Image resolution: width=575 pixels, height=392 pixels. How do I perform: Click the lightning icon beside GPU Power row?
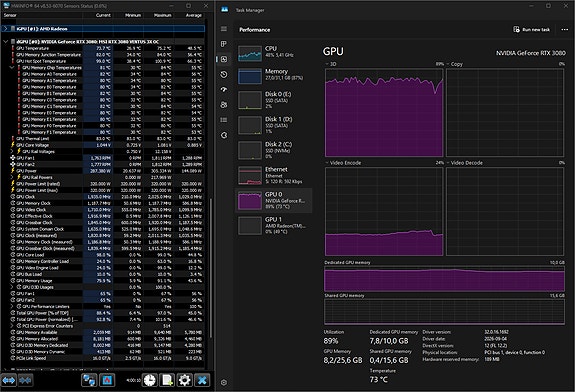point(13,171)
